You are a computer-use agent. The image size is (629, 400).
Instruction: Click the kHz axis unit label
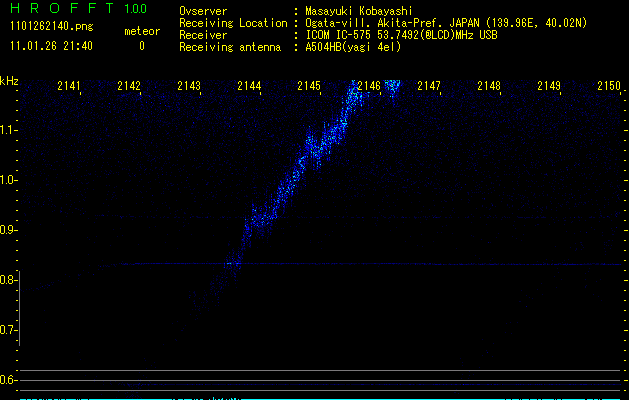9,81
